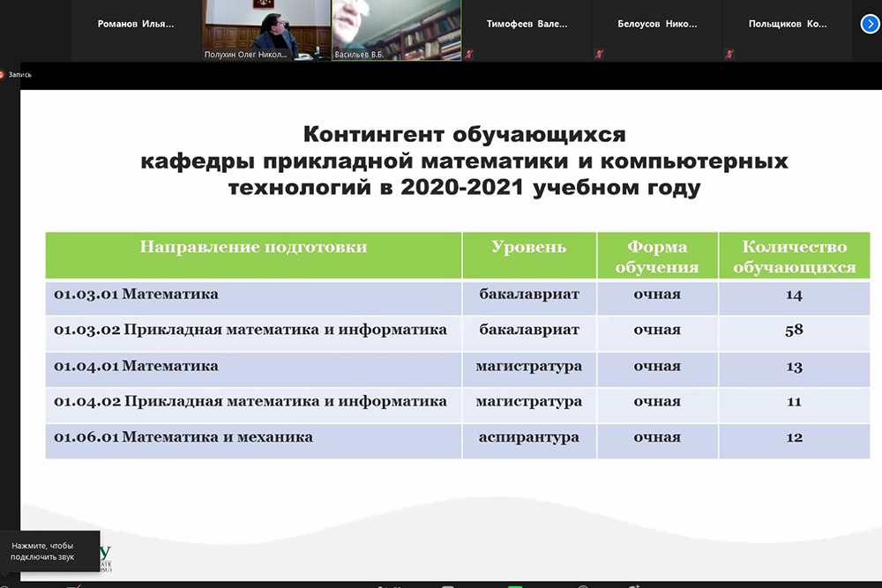Click the аспирантура level cell

point(528,438)
